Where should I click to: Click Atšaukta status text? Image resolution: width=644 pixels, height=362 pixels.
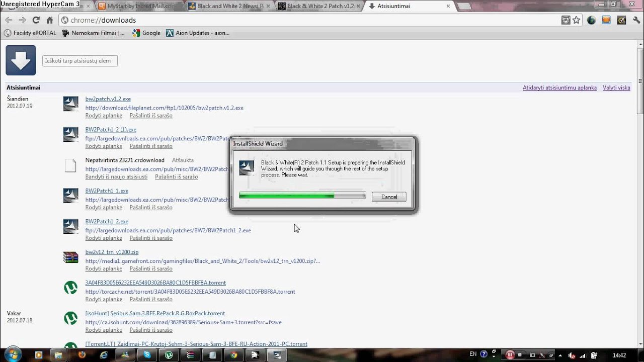pos(183,160)
